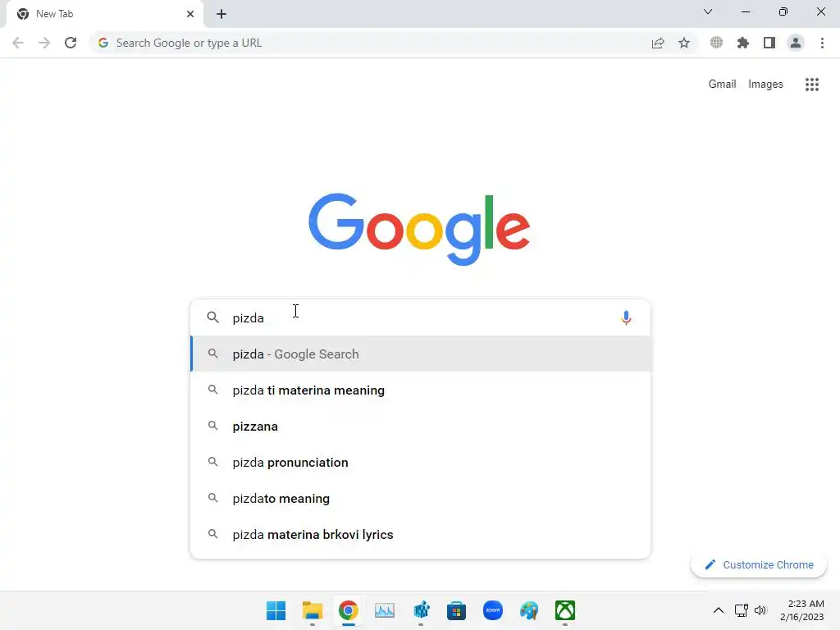840x630 pixels.
Task: Click the Google logo
Action: 419,230
